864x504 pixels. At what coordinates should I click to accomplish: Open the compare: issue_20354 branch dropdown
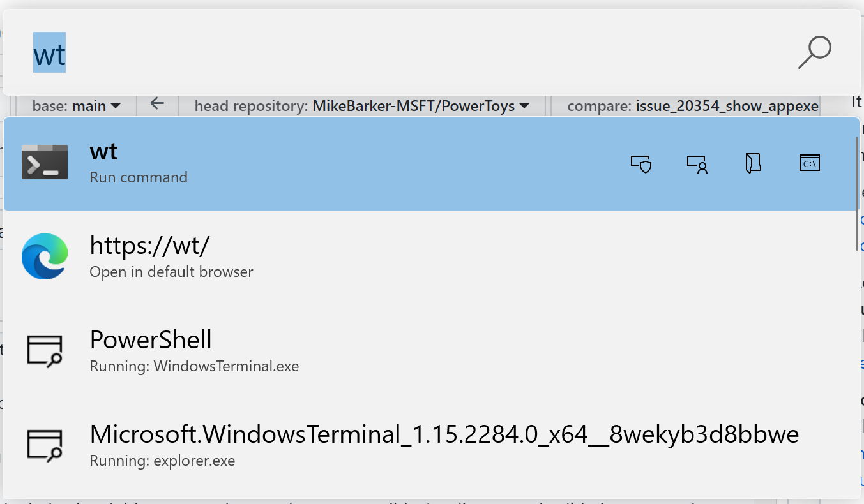coord(690,106)
